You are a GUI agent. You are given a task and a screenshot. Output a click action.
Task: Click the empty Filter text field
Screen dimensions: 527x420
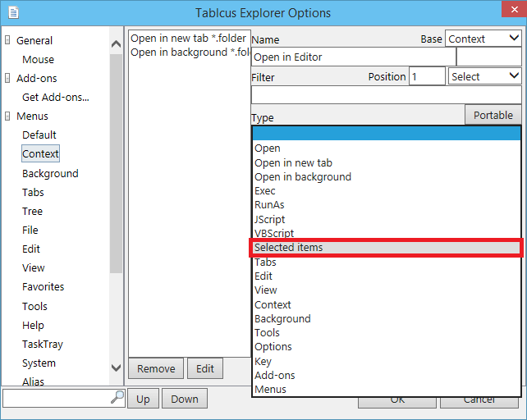pos(386,95)
